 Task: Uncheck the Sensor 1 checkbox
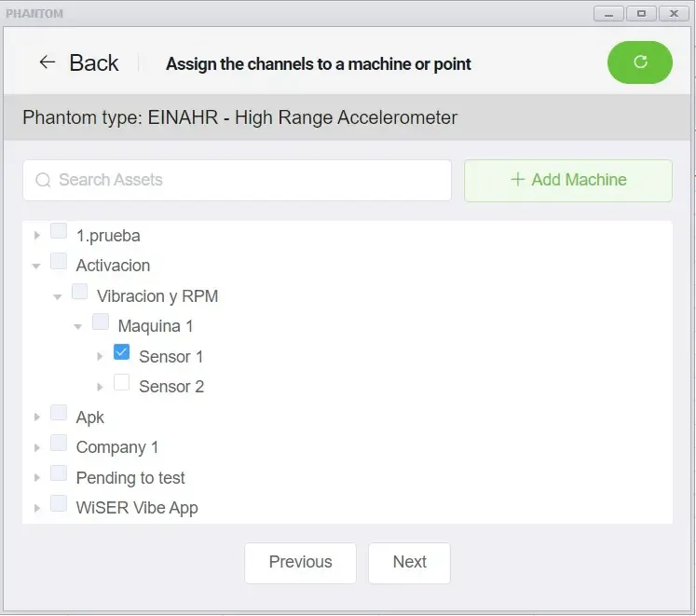pos(122,351)
